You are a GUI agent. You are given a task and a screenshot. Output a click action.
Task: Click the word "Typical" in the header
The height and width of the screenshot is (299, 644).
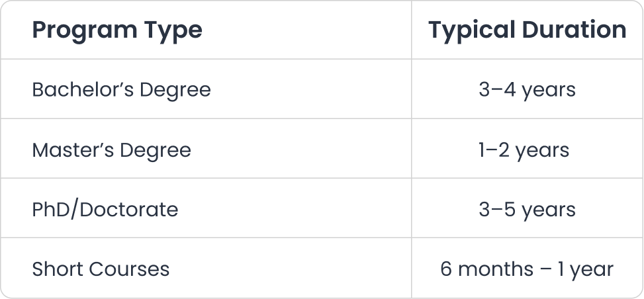click(x=469, y=30)
